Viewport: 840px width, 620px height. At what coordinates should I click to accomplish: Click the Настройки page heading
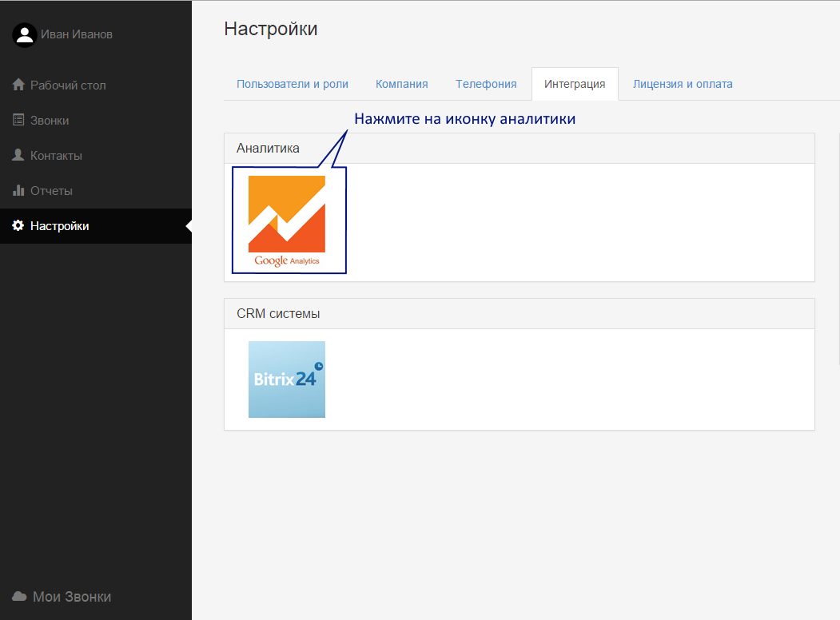[x=270, y=29]
